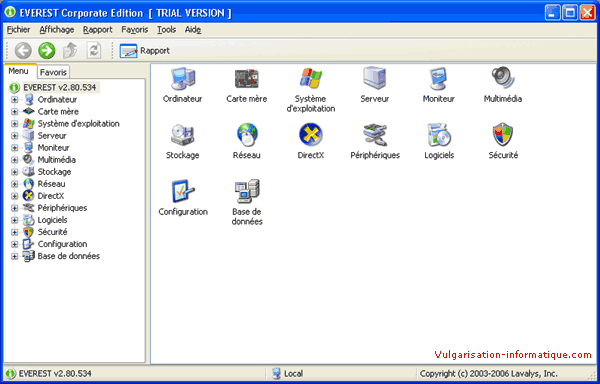
Task: Expand the Stockage tree node
Action: click(15, 172)
